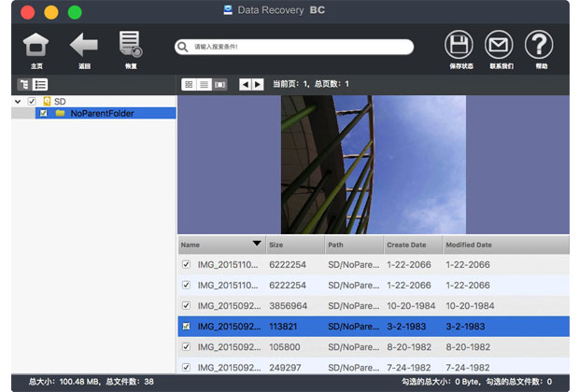
Task: Select the SD label in the tree
Action: [x=60, y=102]
